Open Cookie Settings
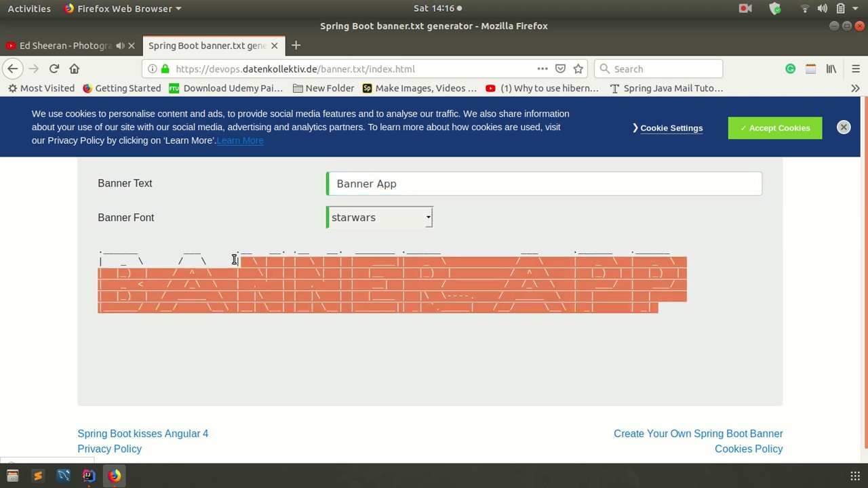This screenshot has height=488, width=868. [x=671, y=128]
